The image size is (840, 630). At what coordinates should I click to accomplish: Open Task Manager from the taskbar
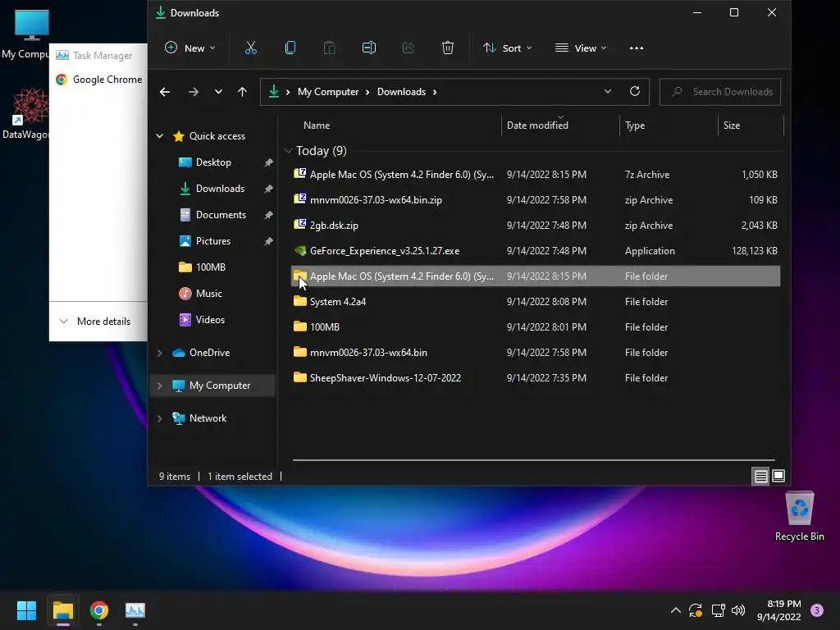pyautogui.click(x=135, y=610)
